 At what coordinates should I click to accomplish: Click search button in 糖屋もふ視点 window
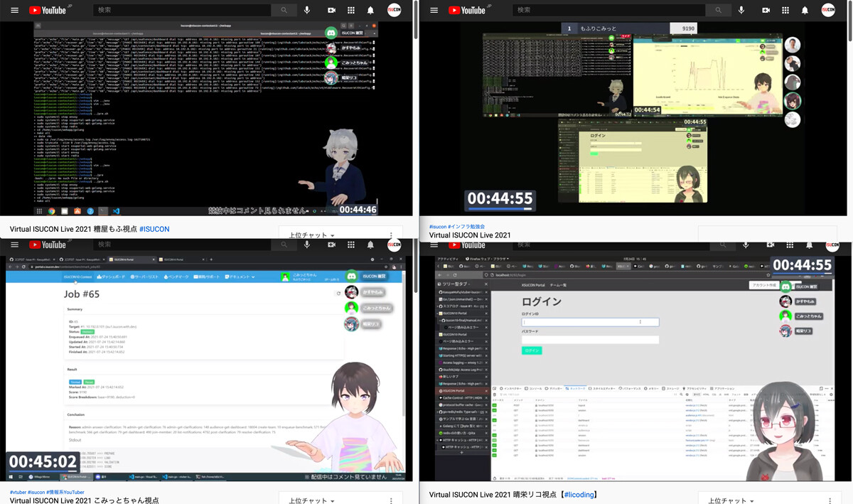point(284,10)
